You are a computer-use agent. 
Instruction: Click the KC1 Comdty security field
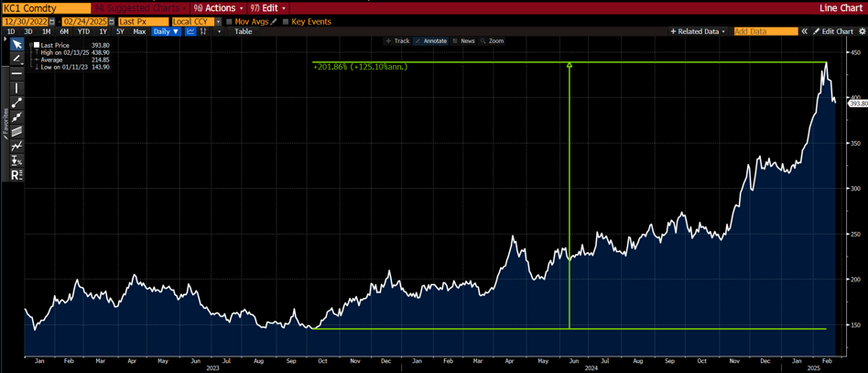(47, 8)
